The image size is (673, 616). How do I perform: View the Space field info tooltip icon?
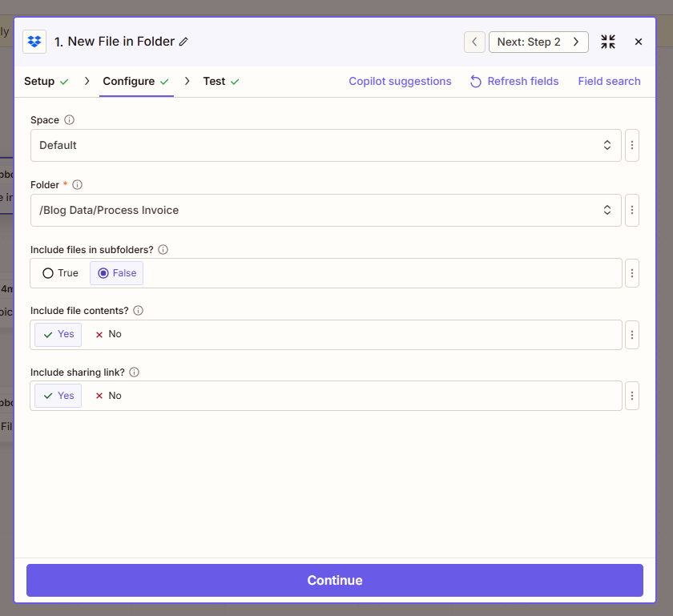click(x=69, y=120)
